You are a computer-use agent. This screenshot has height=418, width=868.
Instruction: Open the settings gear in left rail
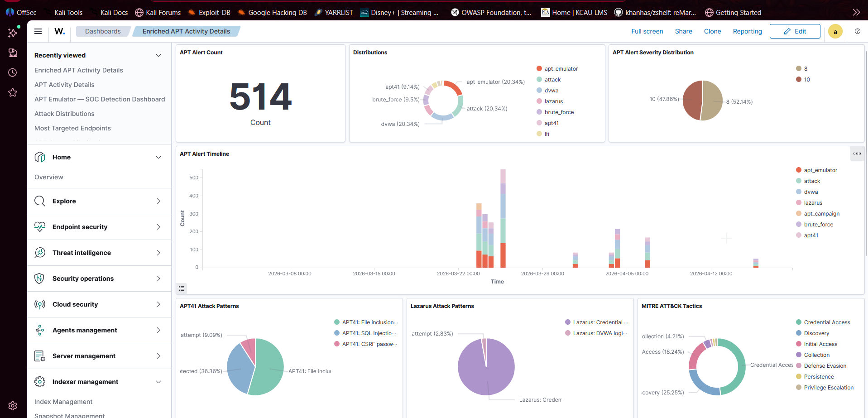(x=13, y=405)
